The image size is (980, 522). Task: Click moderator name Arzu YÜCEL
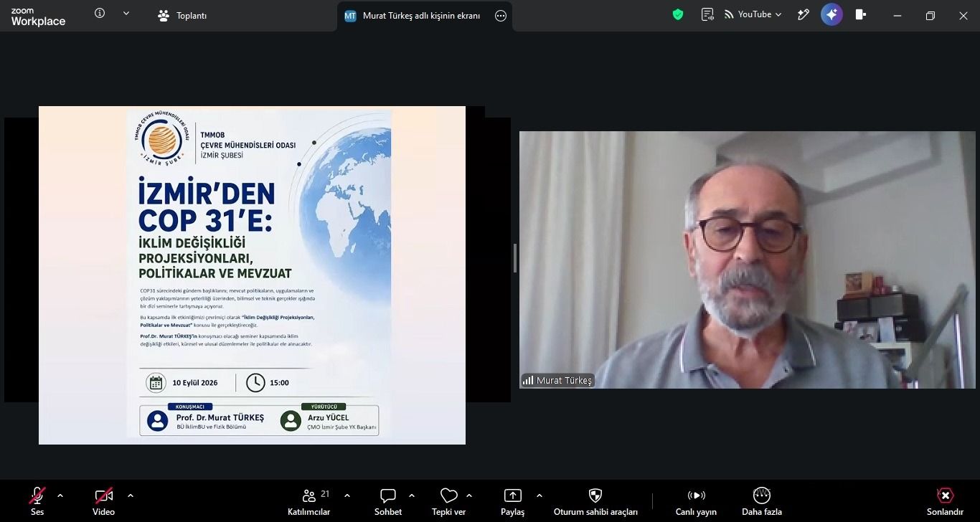click(x=328, y=418)
